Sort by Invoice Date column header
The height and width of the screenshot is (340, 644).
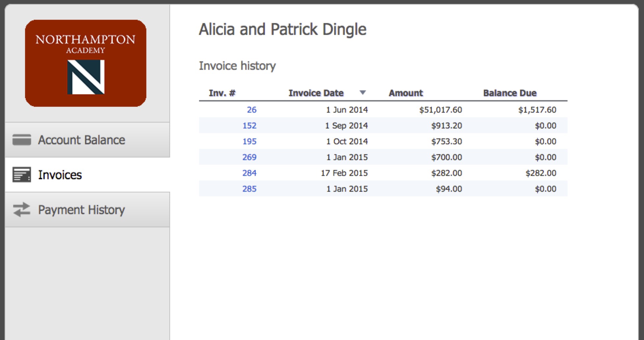pyautogui.click(x=316, y=93)
